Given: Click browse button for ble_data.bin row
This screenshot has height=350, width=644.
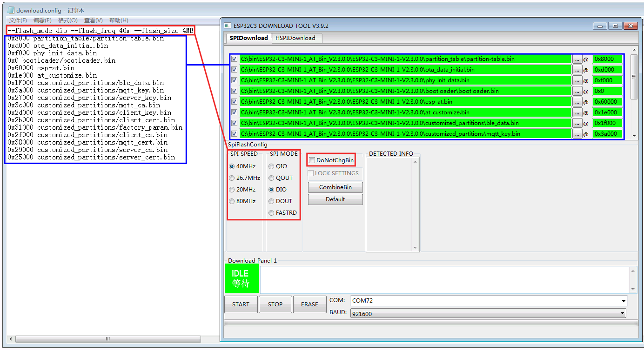Looking at the screenshot, I should point(577,124).
